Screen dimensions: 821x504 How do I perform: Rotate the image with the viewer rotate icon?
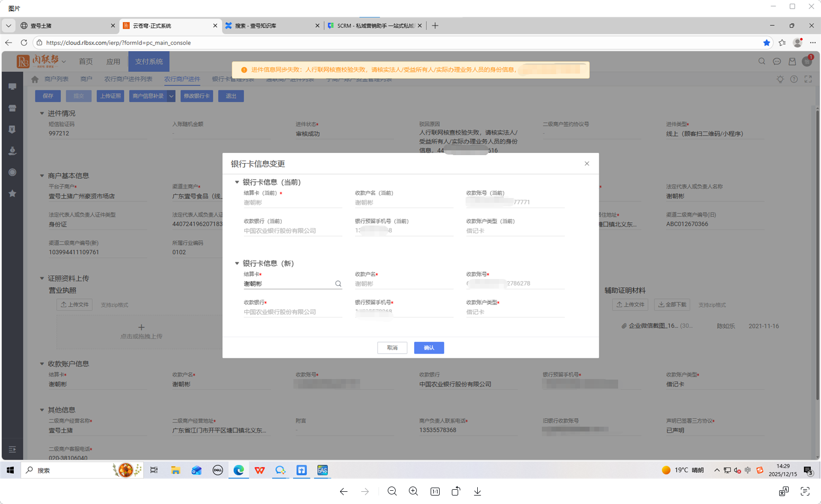pos(456,491)
